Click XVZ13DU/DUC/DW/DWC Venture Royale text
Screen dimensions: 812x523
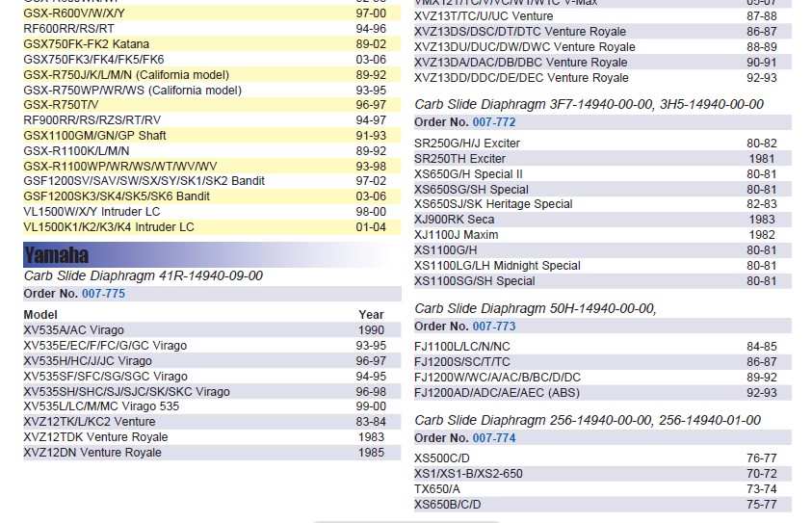click(525, 47)
